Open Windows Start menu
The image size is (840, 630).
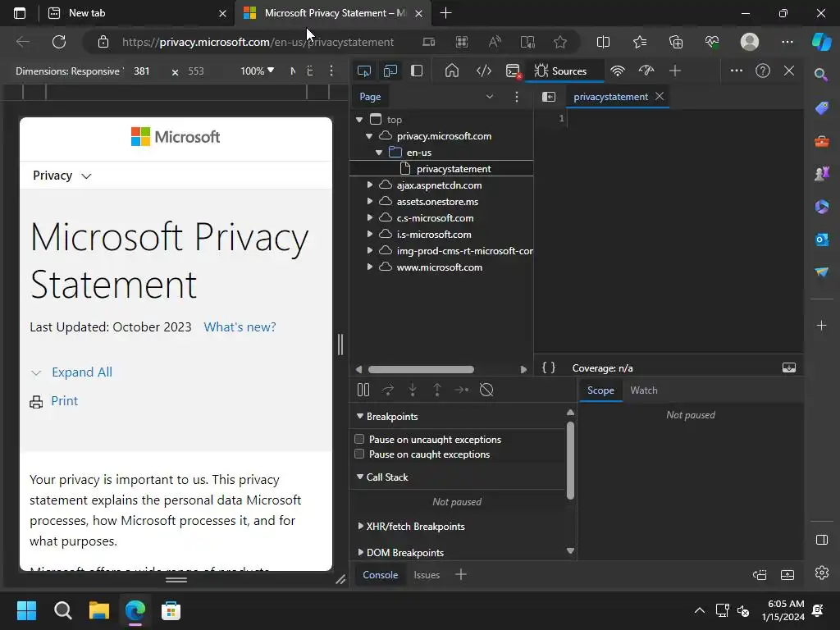coord(26,610)
